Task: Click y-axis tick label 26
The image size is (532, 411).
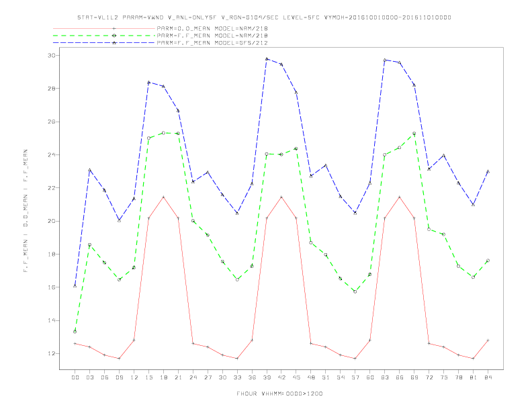Action: coord(51,122)
